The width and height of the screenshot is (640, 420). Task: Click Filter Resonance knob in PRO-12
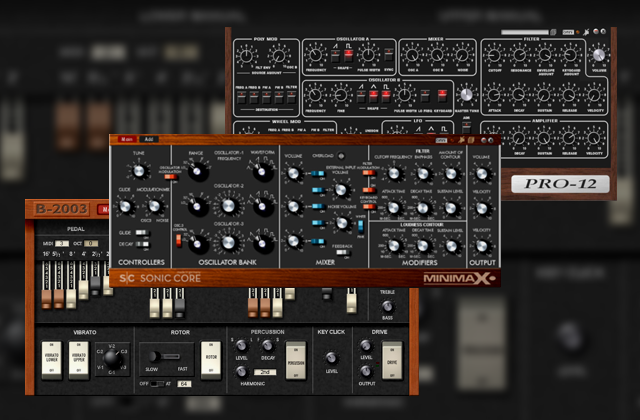click(520, 55)
